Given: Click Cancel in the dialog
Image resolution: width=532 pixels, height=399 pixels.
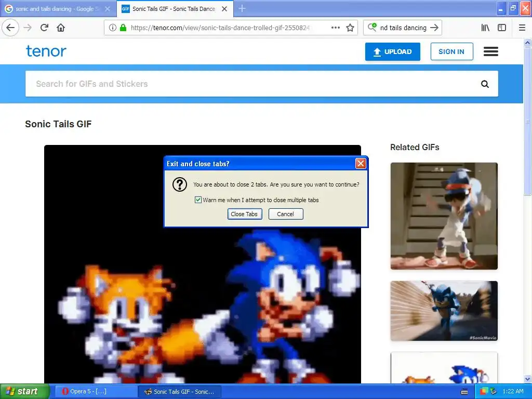Looking at the screenshot, I should (x=285, y=214).
